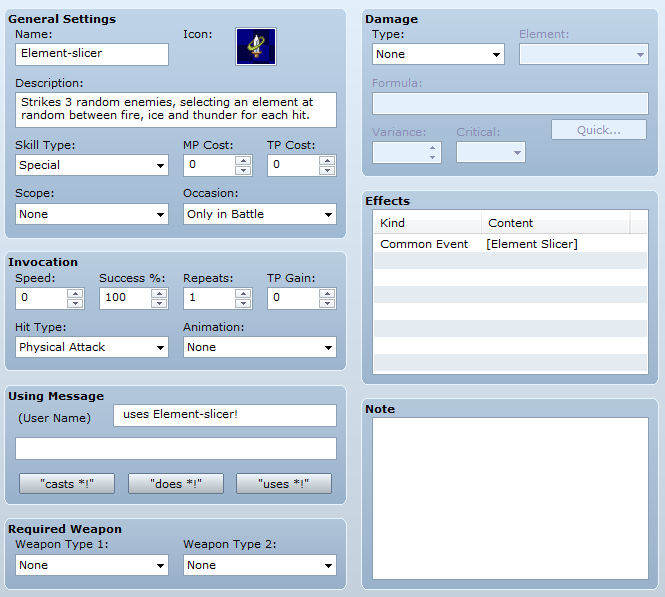The height and width of the screenshot is (597, 665).
Task: Open the Scope dropdown
Action: (92, 214)
